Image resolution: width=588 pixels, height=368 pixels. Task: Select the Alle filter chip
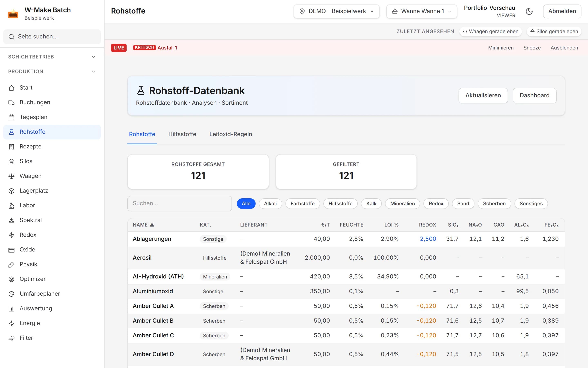(x=246, y=203)
